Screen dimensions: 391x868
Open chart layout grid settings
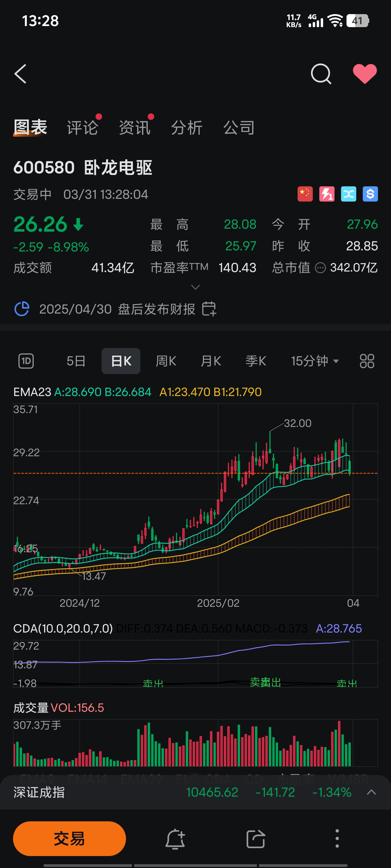[x=367, y=361]
